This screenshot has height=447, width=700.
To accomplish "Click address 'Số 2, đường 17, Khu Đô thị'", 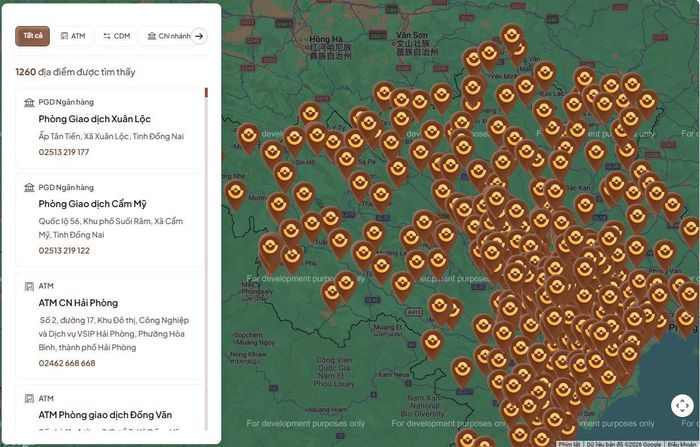I will click(x=113, y=334).
